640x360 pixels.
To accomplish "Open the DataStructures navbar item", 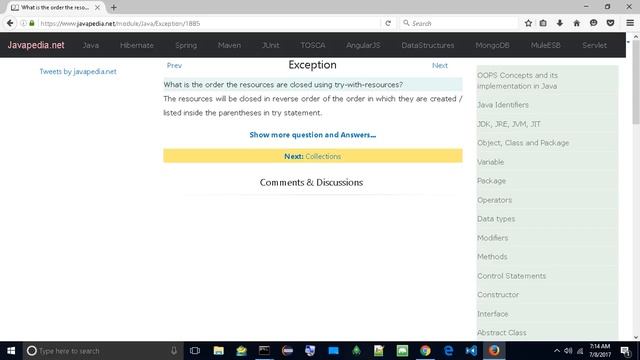I will tap(428, 45).
